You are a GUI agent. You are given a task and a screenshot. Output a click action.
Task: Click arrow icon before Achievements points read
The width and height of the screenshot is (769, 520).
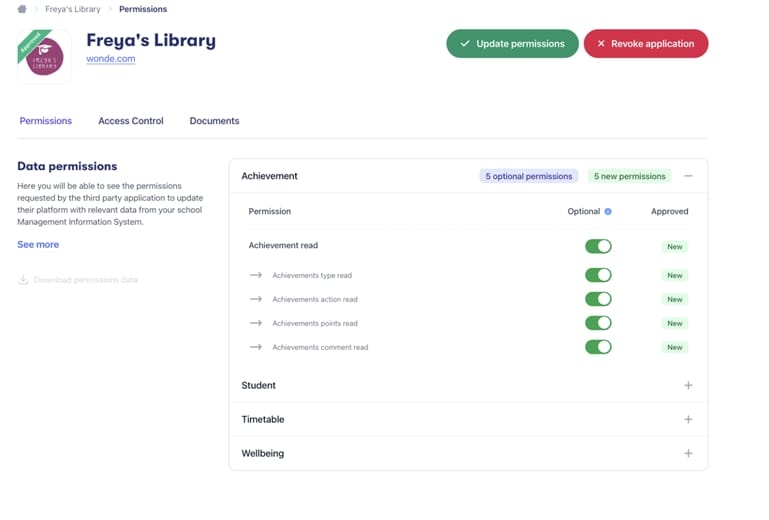[x=256, y=323]
